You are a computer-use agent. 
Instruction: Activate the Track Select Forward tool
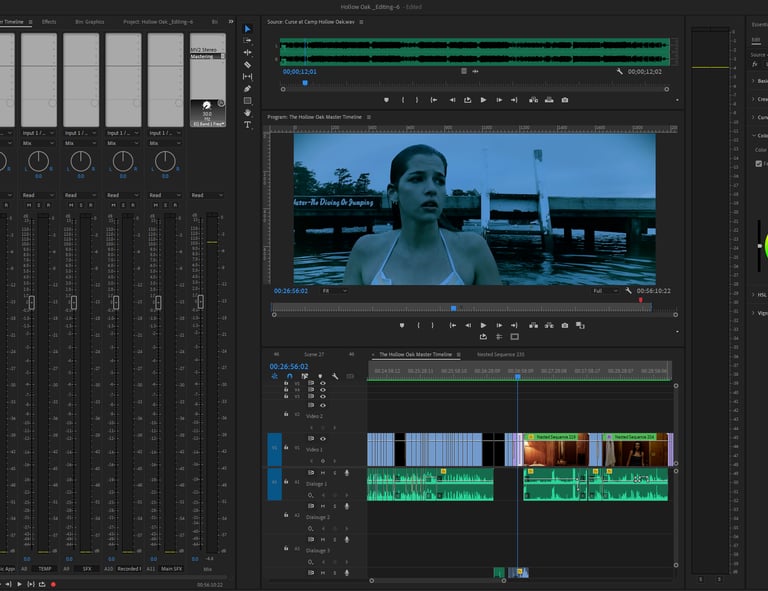[248, 41]
